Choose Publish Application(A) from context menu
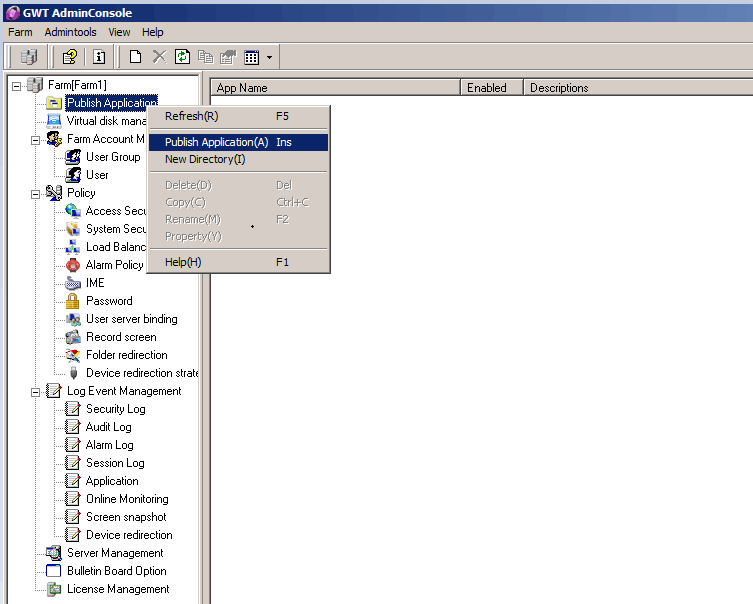The height and width of the screenshot is (604, 753). coord(216,142)
